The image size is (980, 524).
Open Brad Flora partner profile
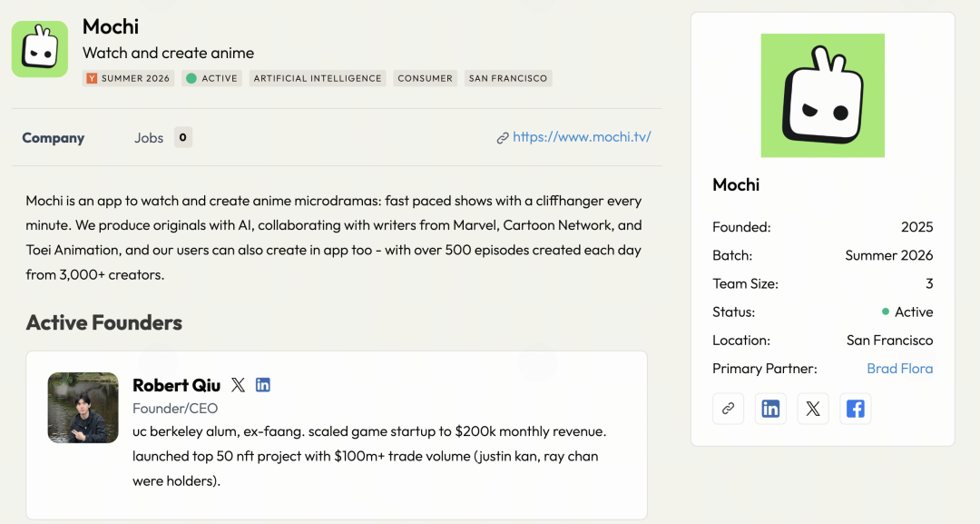click(899, 369)
